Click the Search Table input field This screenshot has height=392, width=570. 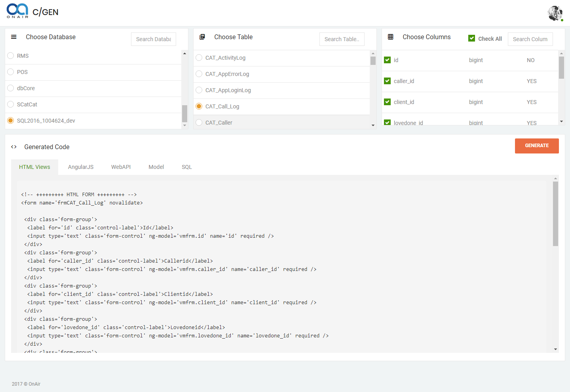tap(342, 39)
